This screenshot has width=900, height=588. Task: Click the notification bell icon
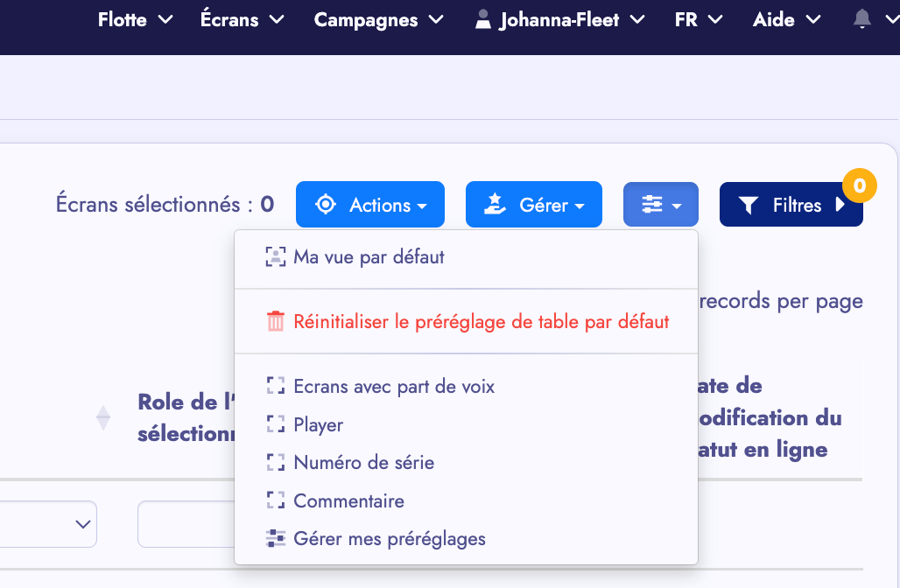861,20
